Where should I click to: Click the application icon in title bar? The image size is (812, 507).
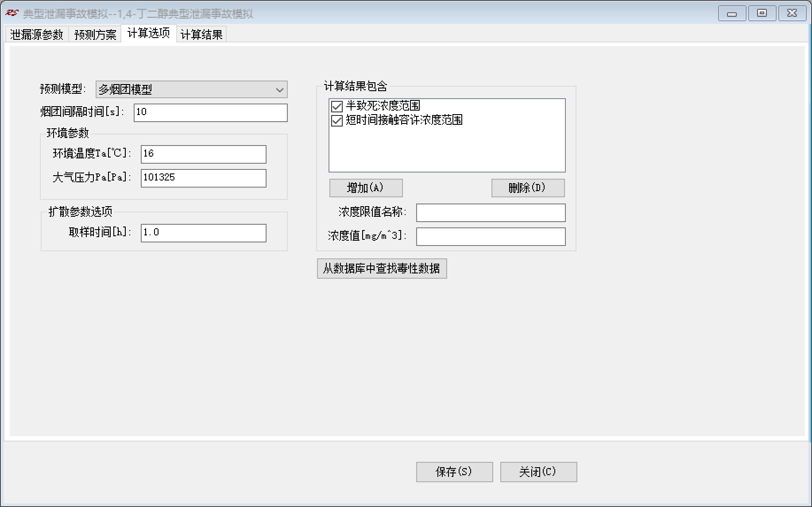pyautogui.click(x=12, y=13)
